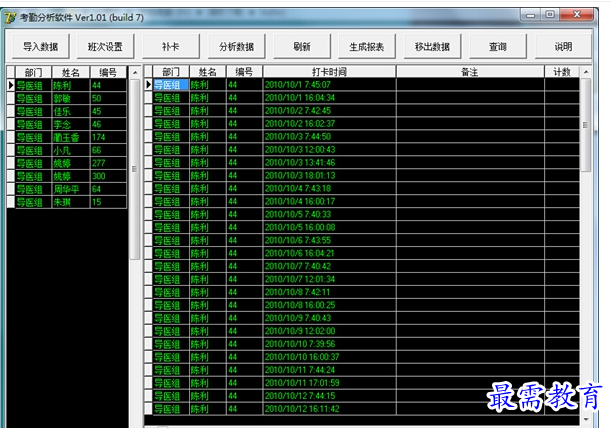Image resolution: width=611 pixels, height=428 pixels.
Task: Select employee 郭敏 with 编号 50
Action: (71, 98)
